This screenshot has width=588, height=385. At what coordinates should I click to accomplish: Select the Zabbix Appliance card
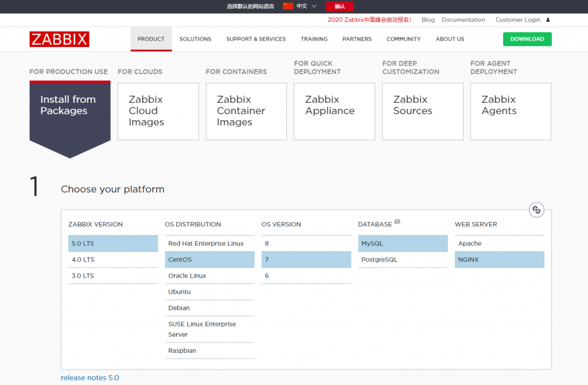[x=335, y=111]
